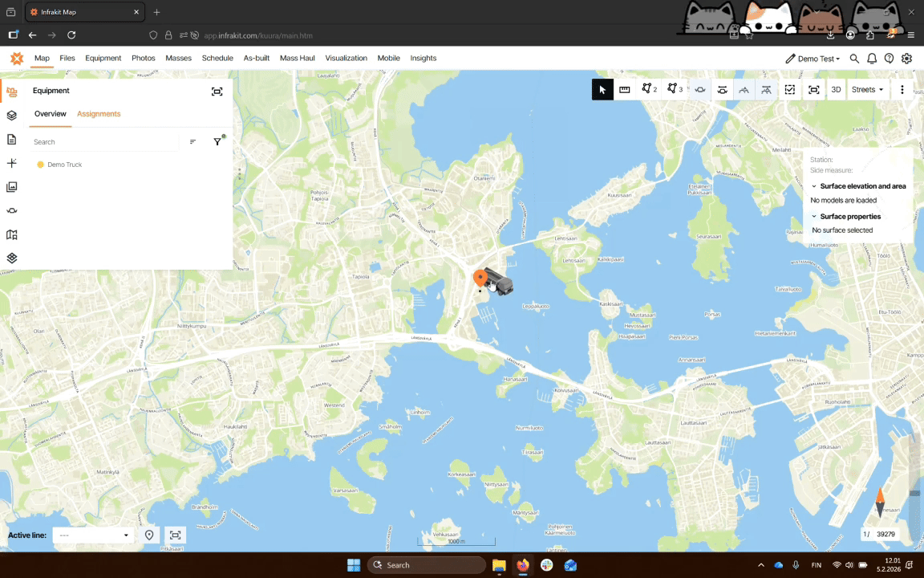Open Windows Start menu
924x578 pixels.
pos(354,565)
